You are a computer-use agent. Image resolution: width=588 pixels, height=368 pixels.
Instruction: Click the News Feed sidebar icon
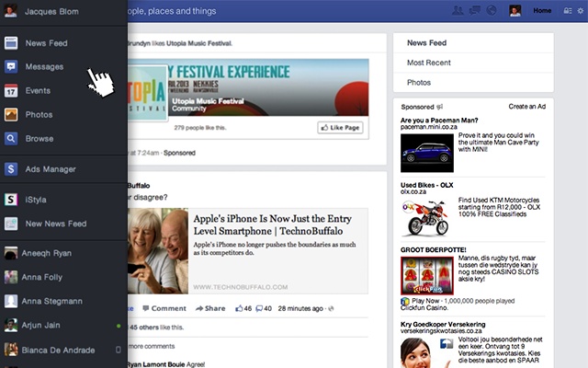pyautogui.click(x=11, y=43)
